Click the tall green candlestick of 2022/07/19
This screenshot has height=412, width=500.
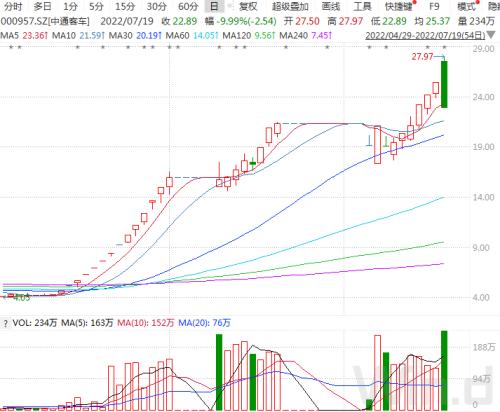(x=444, y=84)
